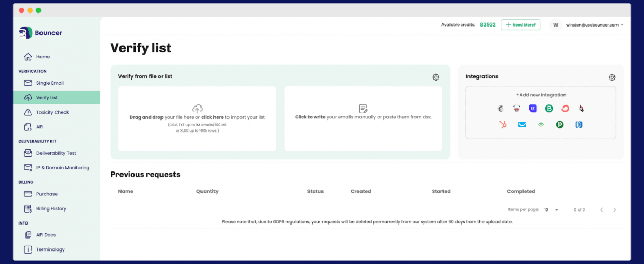Click the '0 of 0' pagination count
Screen dimensions: 644x264
tap(580, 210)
